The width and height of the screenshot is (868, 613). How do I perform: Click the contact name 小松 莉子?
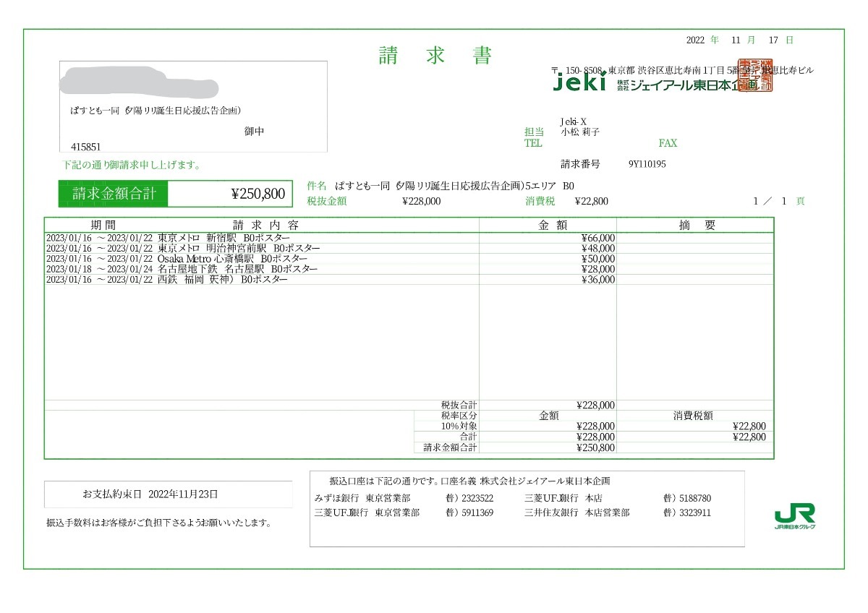580,132
